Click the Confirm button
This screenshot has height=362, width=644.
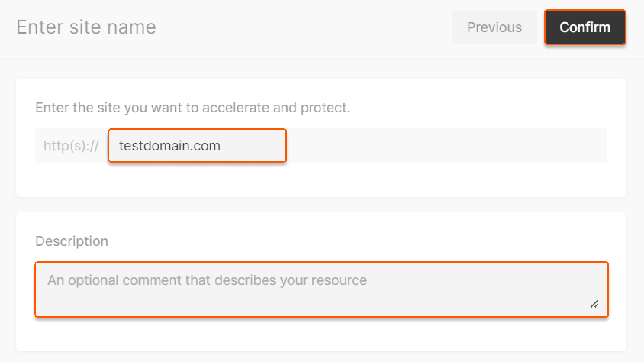coord(585,27)
